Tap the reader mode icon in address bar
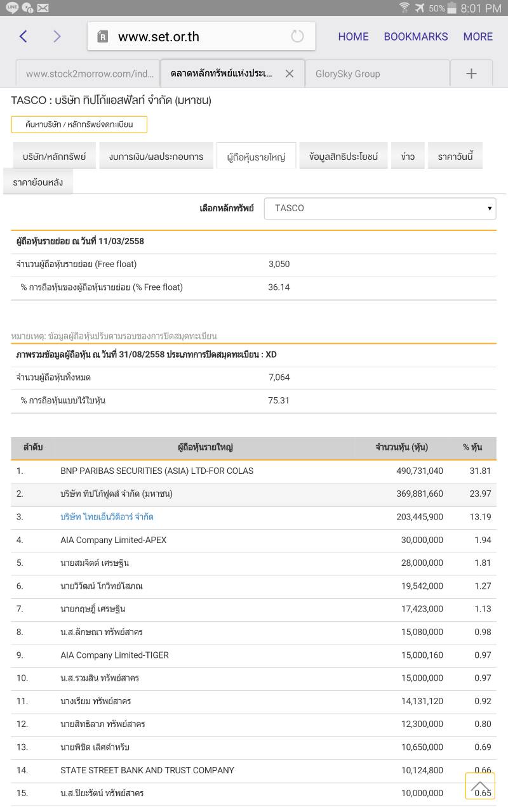508x812 pixels. click(x=102, y=37)
